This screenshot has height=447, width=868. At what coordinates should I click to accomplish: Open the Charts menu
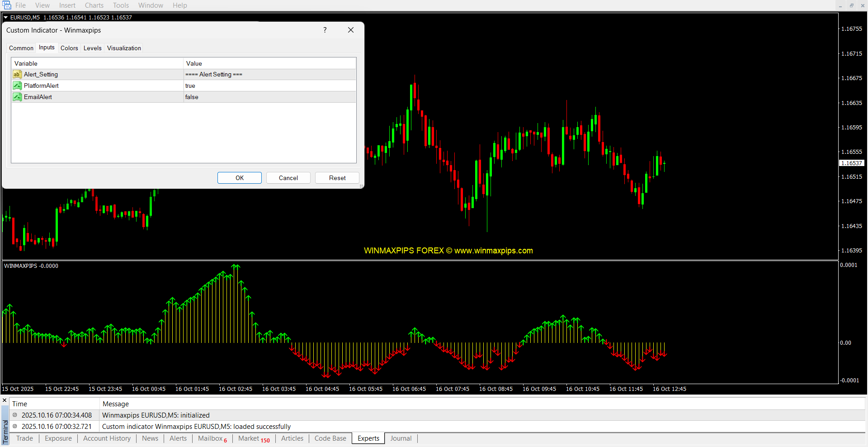point(94,5)
